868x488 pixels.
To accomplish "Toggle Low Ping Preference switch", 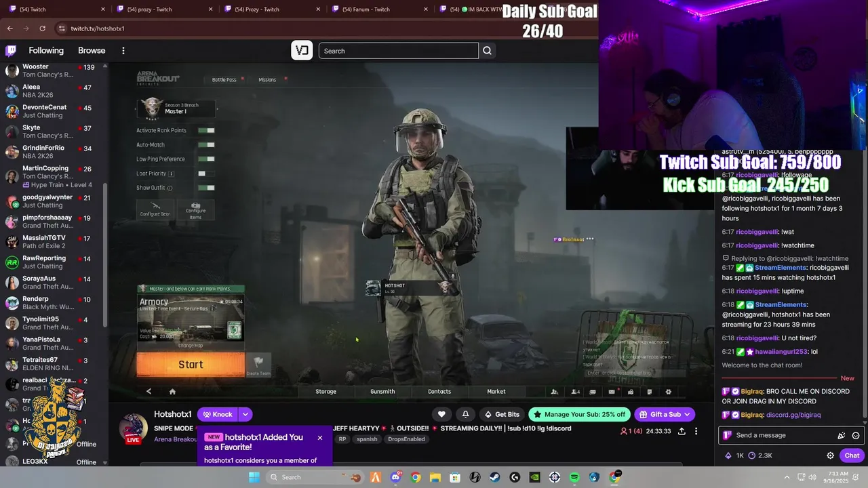I will (206, 159).
